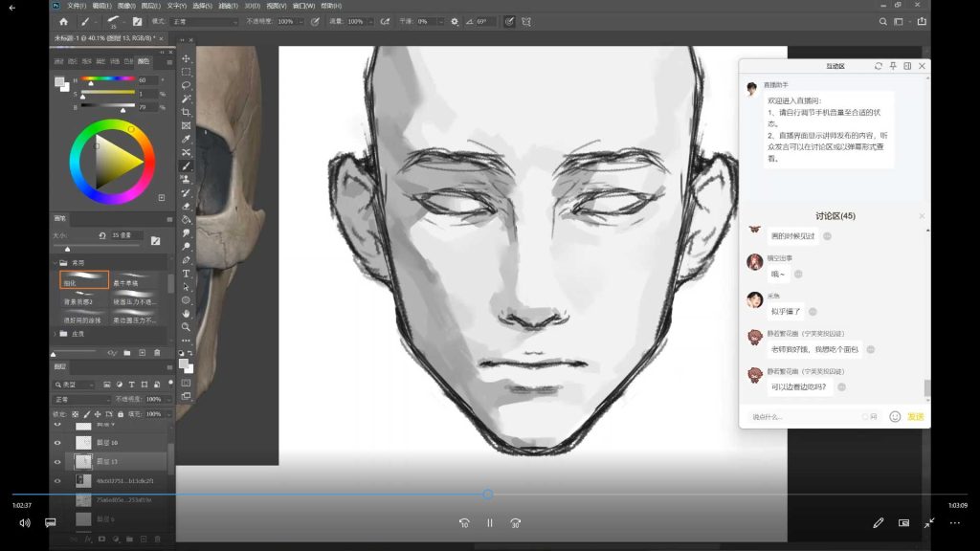
Task: Toggle layer filter on/off switch
Action: click(x=170, y=383)
